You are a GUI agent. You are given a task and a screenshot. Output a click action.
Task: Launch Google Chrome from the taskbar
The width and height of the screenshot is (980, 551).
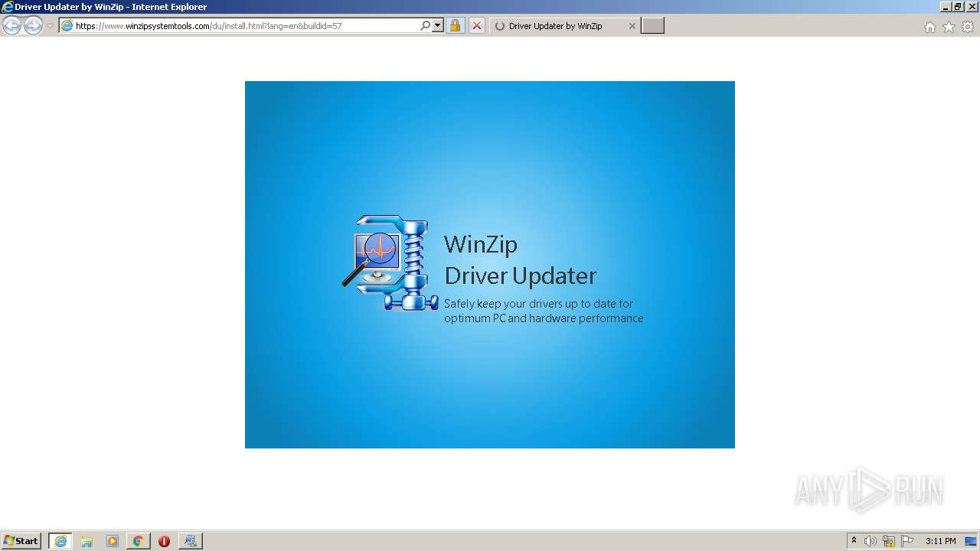pos(138,541)
